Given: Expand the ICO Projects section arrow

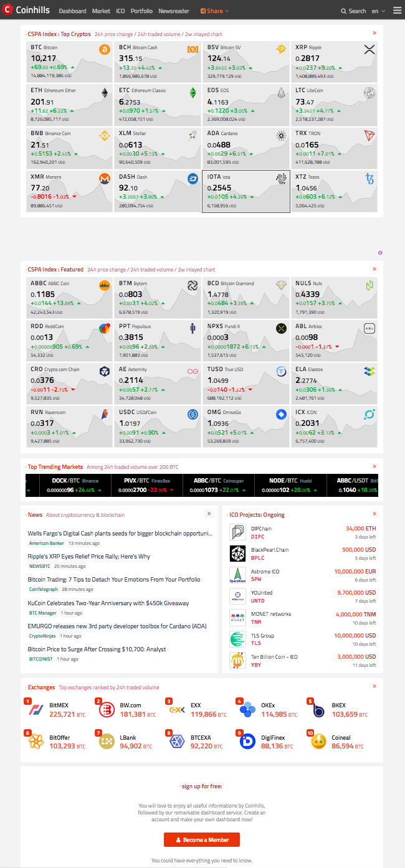Looking at the screenshot, I should (x=374, y=514).
